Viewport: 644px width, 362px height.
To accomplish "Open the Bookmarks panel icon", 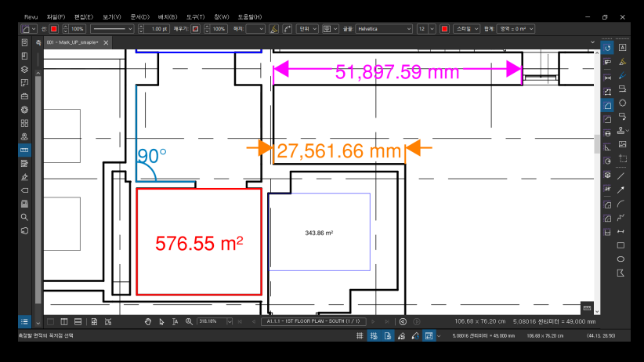I will (24, 56).
